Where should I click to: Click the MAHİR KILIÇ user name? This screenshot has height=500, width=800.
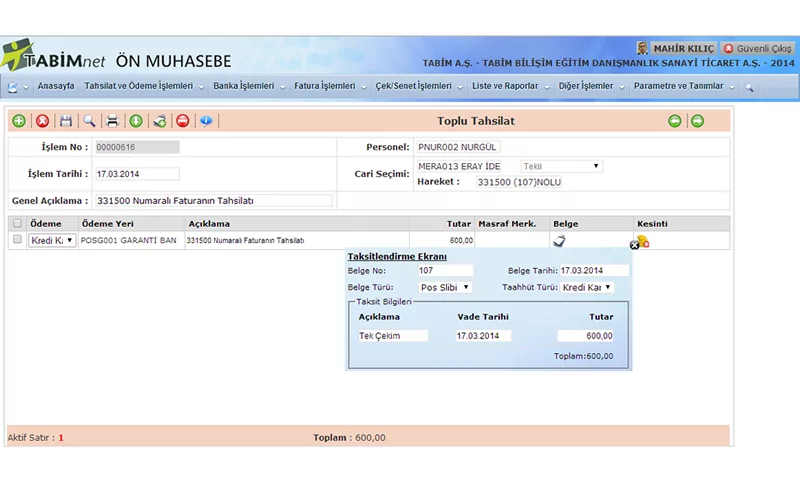point(684,48)
